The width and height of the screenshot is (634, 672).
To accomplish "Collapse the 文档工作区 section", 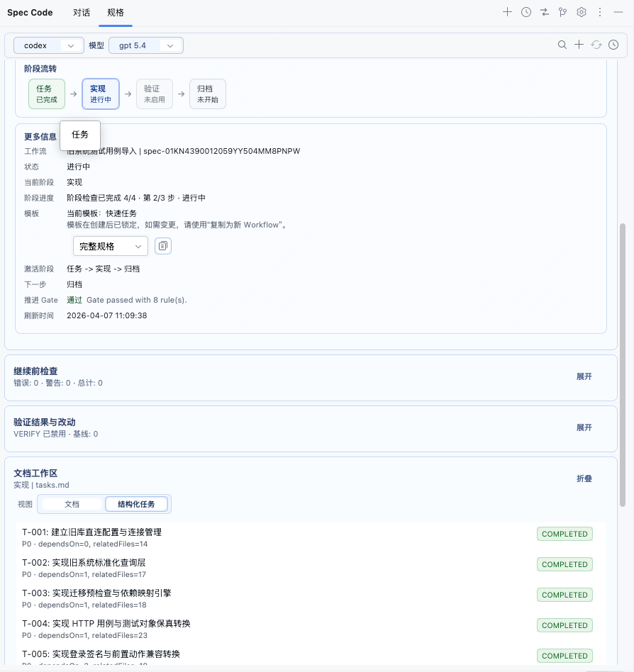I will [584, 478].
